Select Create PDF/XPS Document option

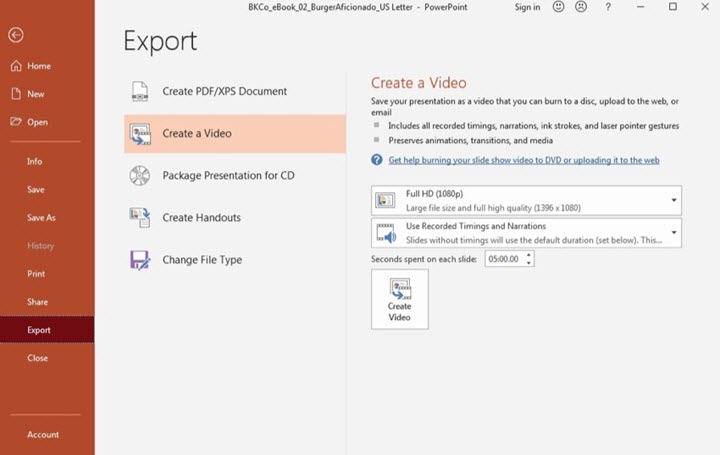[235, 91]
